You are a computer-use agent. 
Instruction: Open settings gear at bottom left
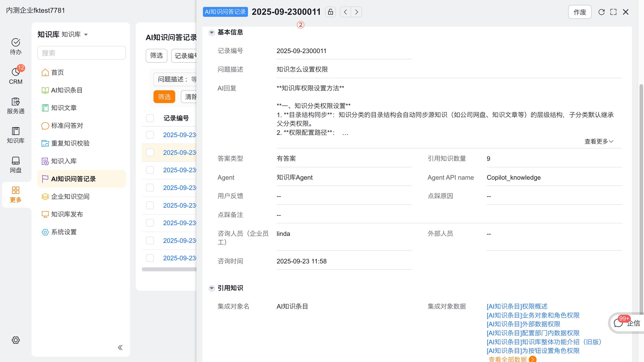click(x=15, y=340)
